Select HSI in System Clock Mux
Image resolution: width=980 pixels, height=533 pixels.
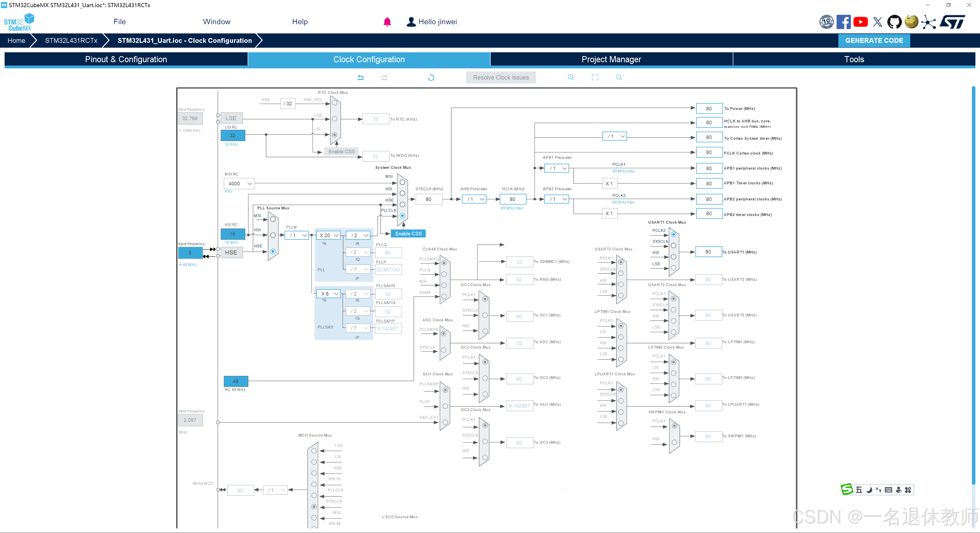(x=402, y=193)
